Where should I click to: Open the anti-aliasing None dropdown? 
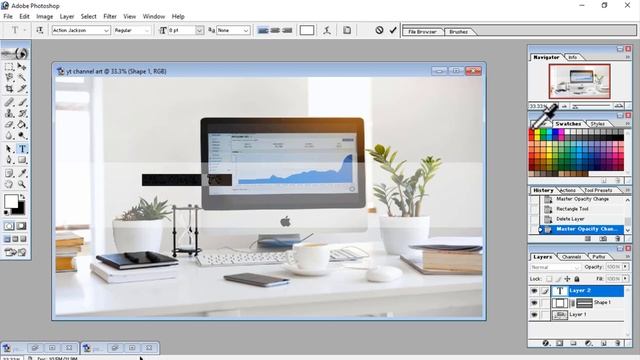246,31
